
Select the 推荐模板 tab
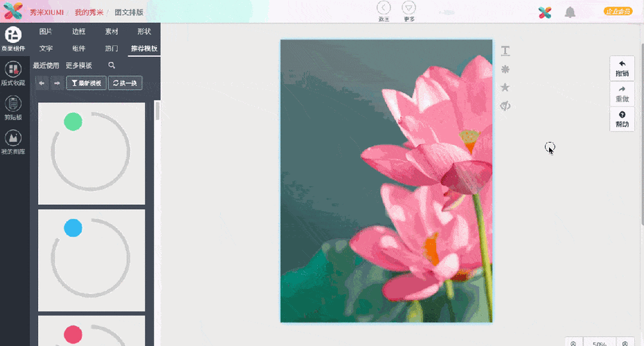144,48
